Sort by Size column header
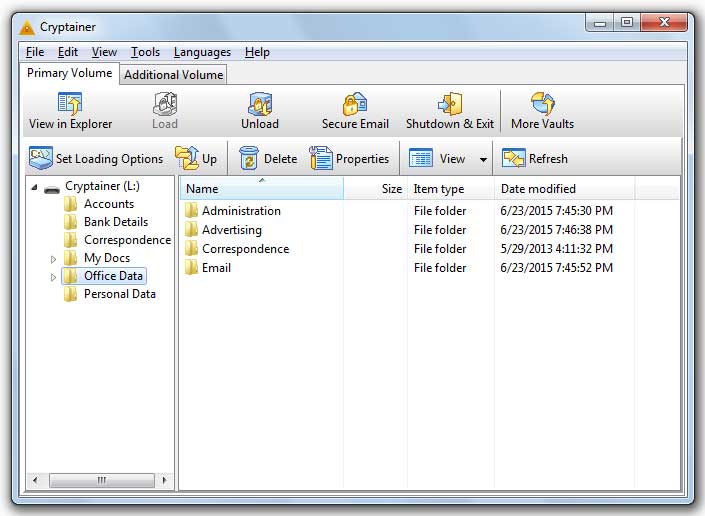This screenshot has width=705, height=516. click(x=375, y=189)
